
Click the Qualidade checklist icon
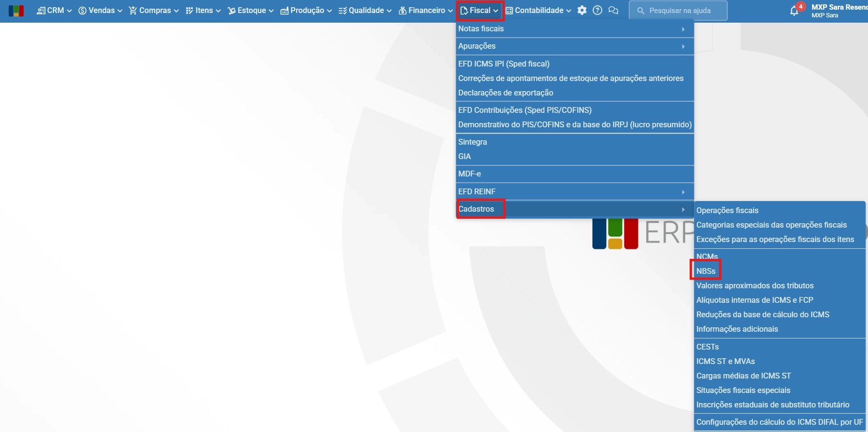(x=342, y=11)
